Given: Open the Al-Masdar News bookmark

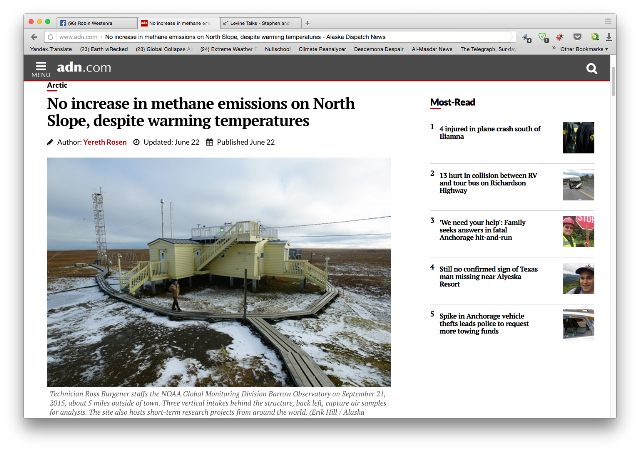Looking at the screenshot, I should 431,49.
